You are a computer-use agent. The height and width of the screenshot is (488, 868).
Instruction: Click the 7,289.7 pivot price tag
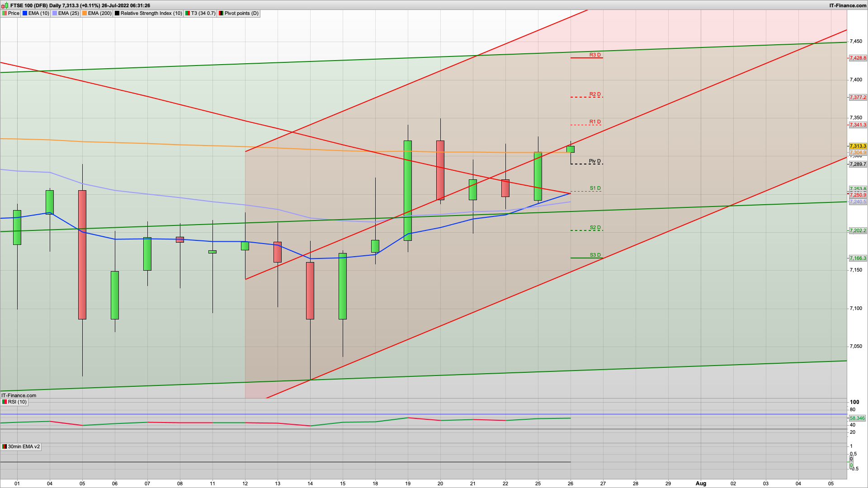point(858,164)
